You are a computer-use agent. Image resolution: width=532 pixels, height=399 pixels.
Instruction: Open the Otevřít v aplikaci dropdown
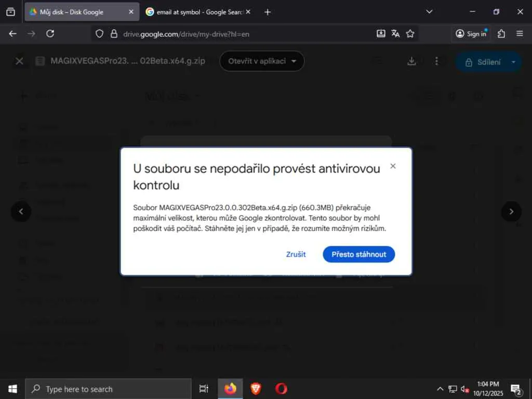262,61
